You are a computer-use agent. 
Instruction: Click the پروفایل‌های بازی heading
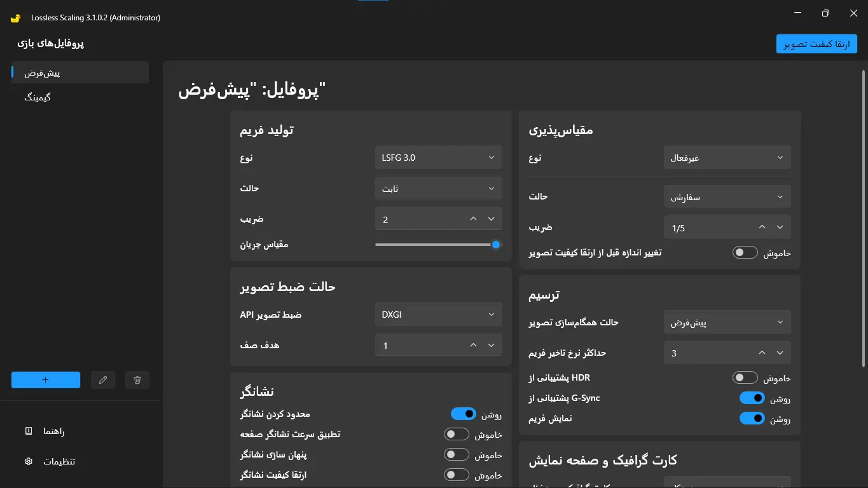pyautogui.click(x=52, y=44)
